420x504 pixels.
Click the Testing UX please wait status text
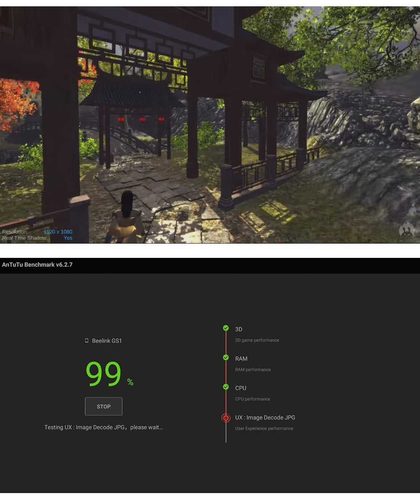[103, 427]
